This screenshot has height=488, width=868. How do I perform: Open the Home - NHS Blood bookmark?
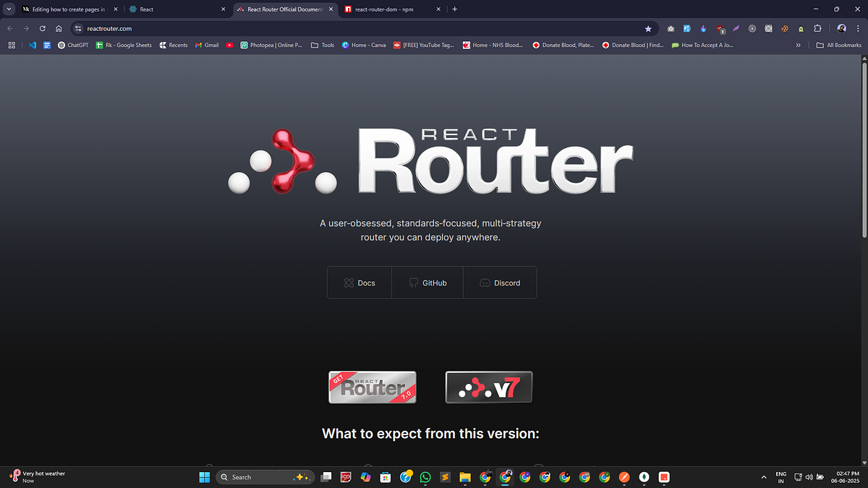492,45
